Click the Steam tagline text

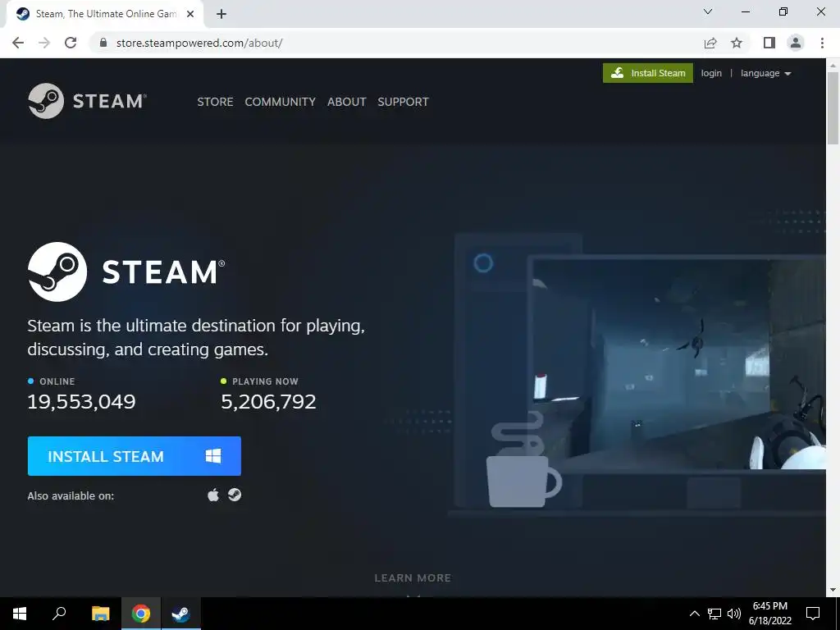coord(196,337)
